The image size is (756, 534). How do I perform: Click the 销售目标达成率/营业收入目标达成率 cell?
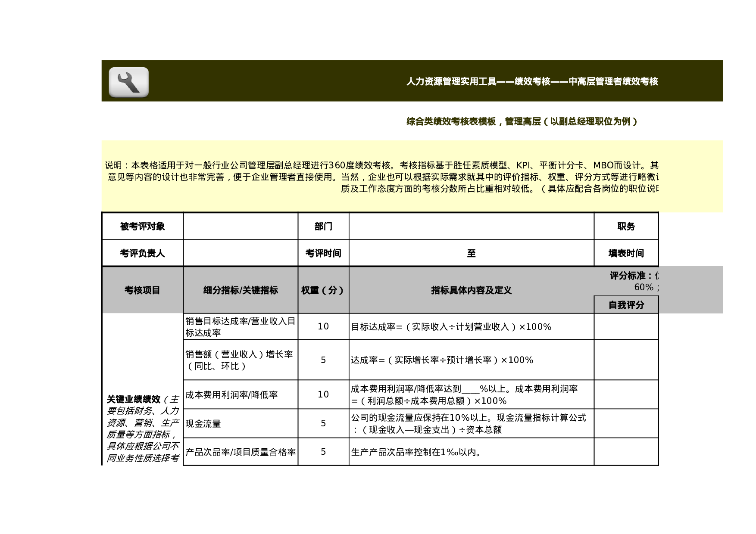[240, 326]
